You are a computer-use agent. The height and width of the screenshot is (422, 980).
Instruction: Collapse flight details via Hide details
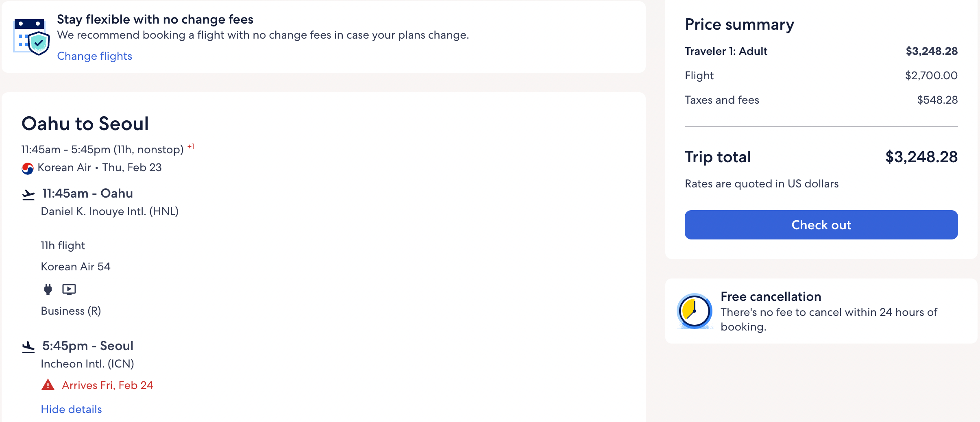tap(71, 409)
